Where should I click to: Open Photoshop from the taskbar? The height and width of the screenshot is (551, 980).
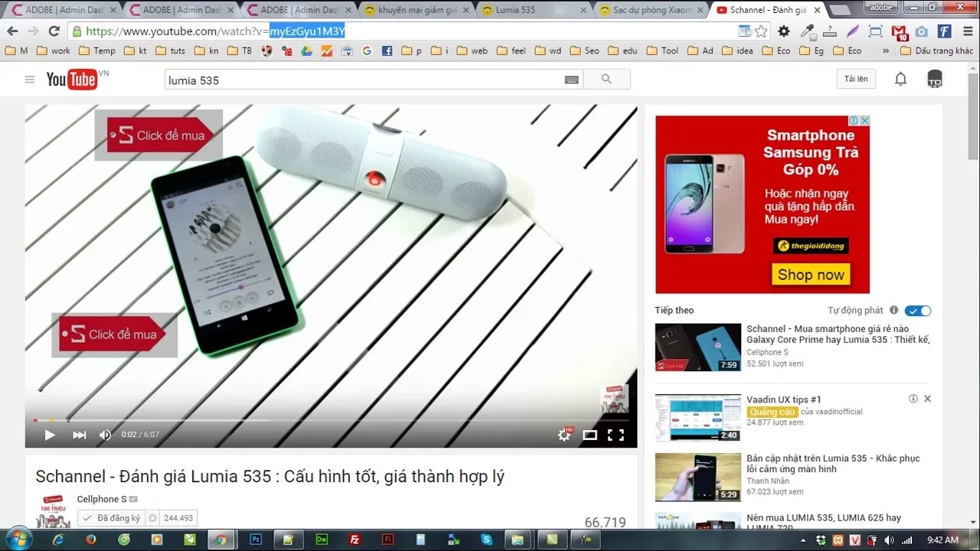tap(256, 540)
